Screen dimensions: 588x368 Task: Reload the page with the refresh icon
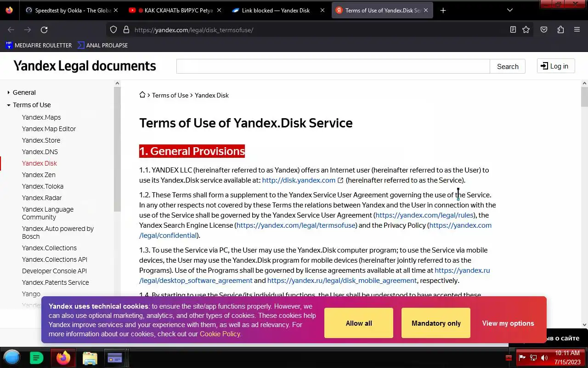pos(44,30)
